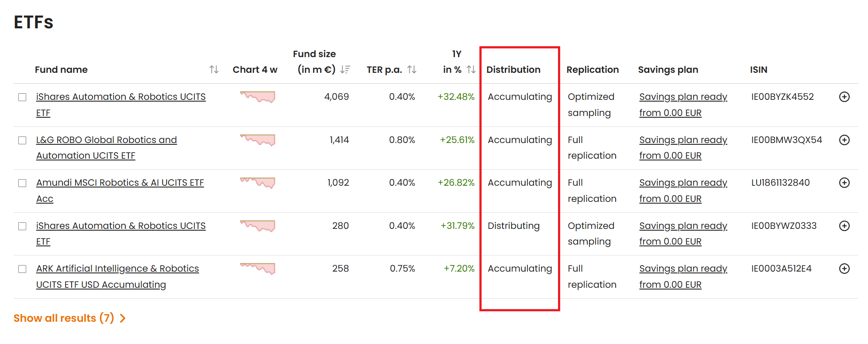Tick the Amundi MSCI Robotics & AI checkbox
Screen dimensions: 868x344
click(22, 183)
